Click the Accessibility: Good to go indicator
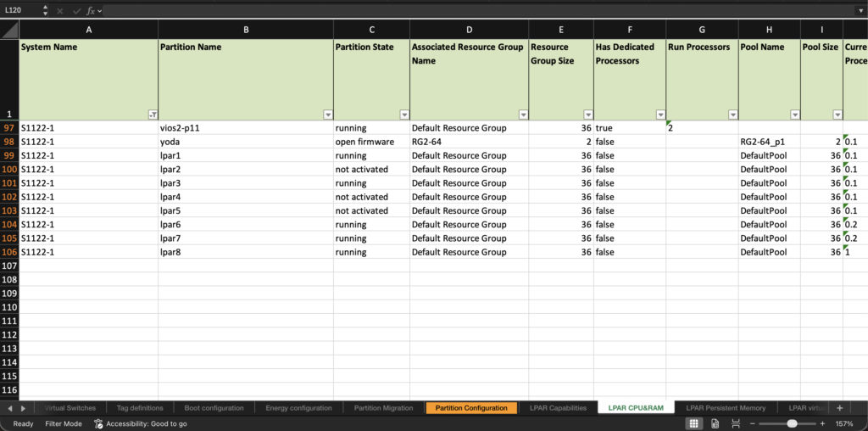Screen dimensions: 868x431 click(141, 423)
